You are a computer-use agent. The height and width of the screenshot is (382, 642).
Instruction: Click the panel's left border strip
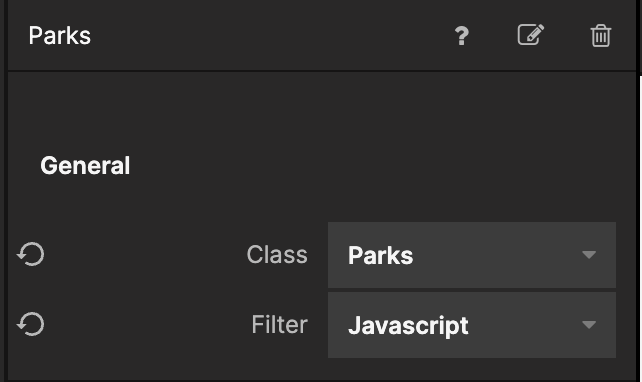[x=4, y=191]
